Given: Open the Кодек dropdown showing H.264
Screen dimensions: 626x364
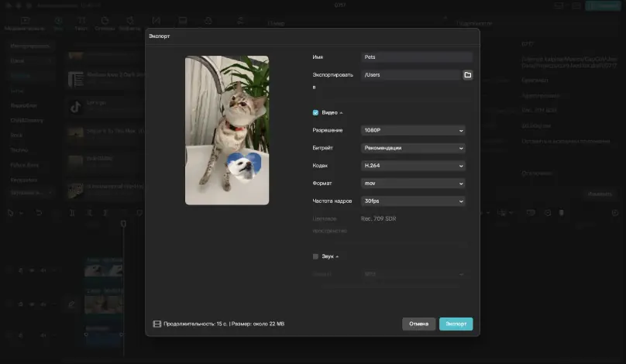Looking at the screenshot, I should [x=413, y=166].
